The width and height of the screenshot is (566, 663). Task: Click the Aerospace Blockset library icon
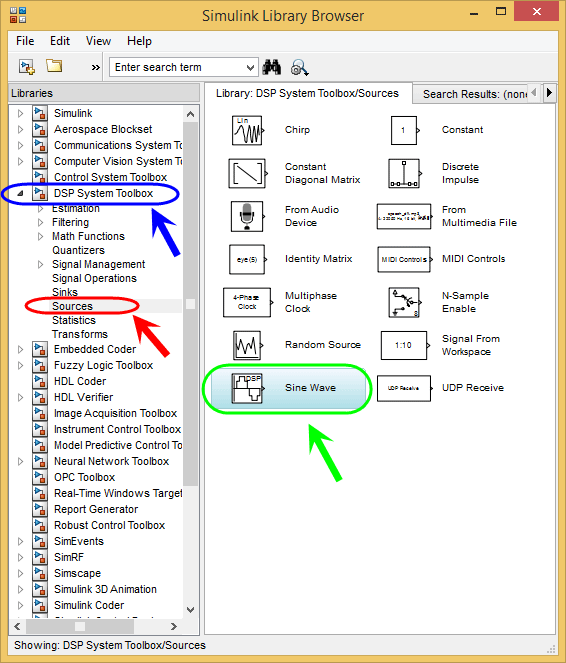[x=40, y=129]
